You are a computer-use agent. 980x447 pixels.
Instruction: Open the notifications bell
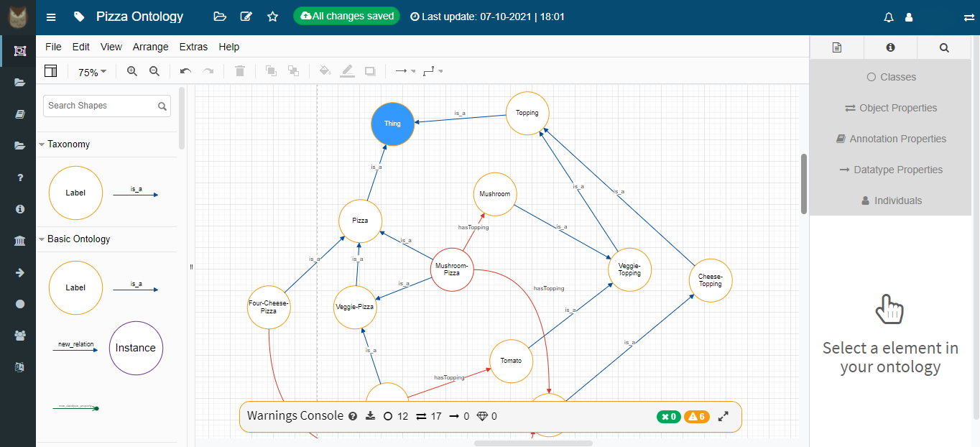coord(889,17)
